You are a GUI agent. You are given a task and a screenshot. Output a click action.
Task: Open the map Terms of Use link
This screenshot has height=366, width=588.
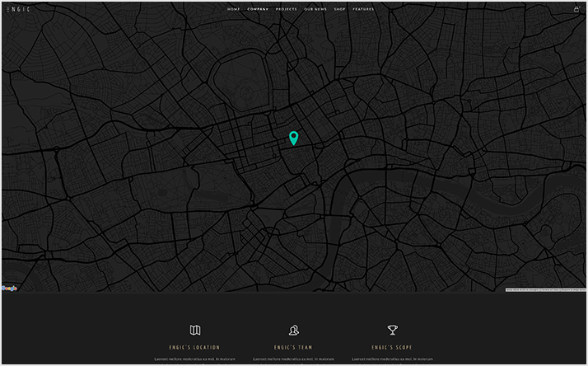click(549, 289)
